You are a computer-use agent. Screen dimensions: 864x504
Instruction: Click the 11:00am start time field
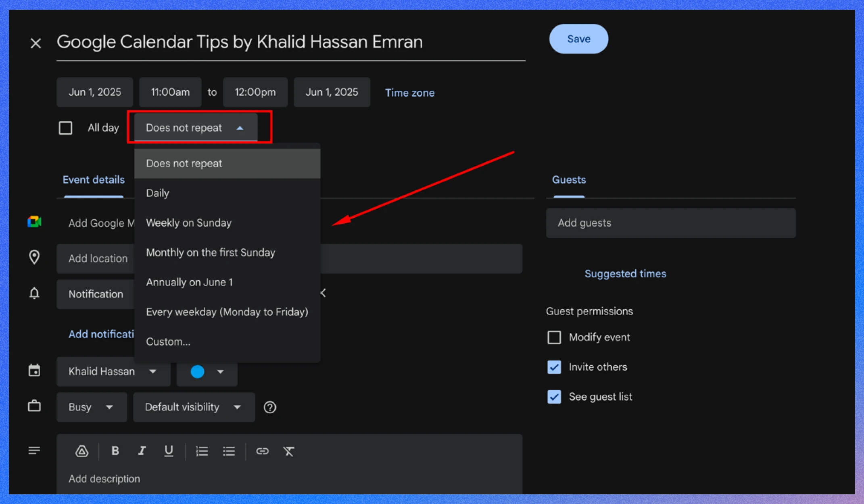coord(170,92)
